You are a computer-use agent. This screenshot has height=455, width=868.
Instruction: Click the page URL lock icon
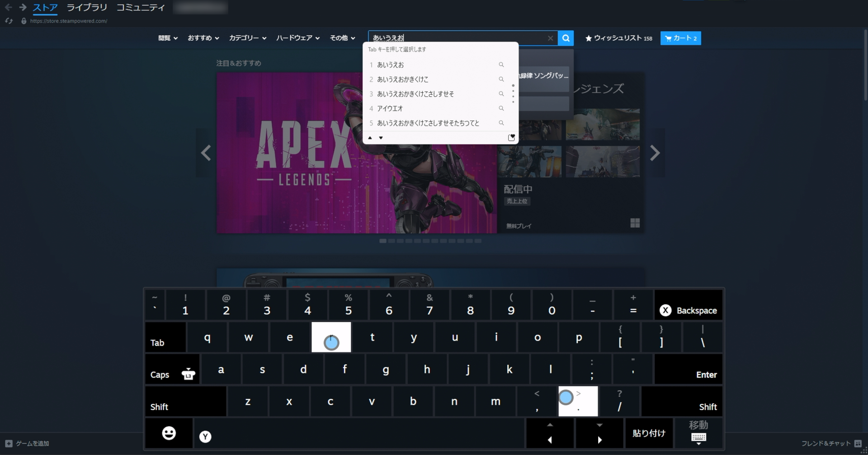(24, 21)
